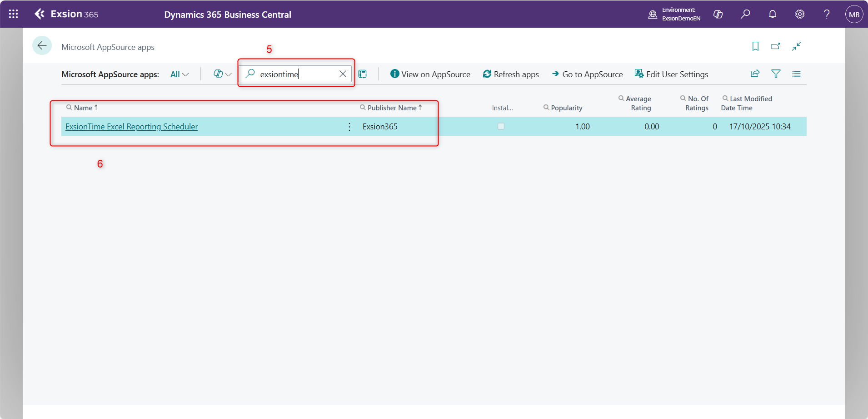Select the 1.00 popularity value

pyautogui.click(x=583, y=127)
